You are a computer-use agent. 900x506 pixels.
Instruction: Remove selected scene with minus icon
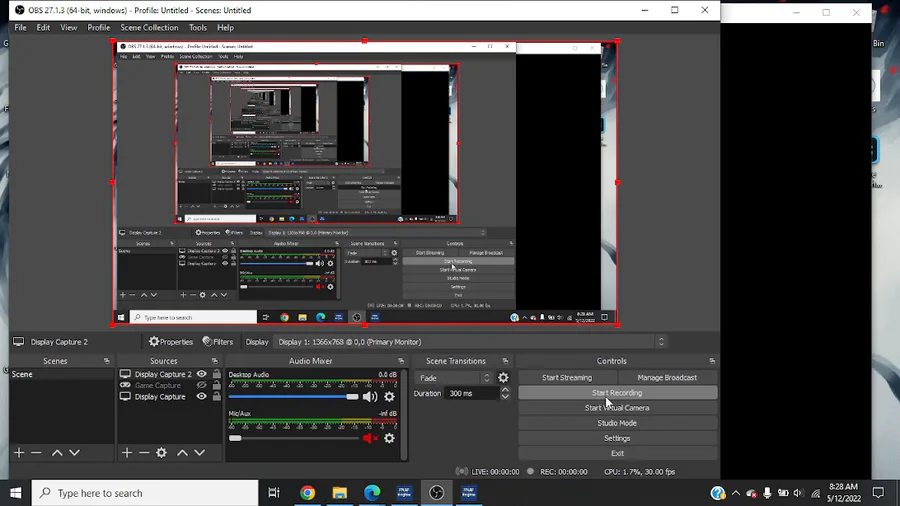36,453
